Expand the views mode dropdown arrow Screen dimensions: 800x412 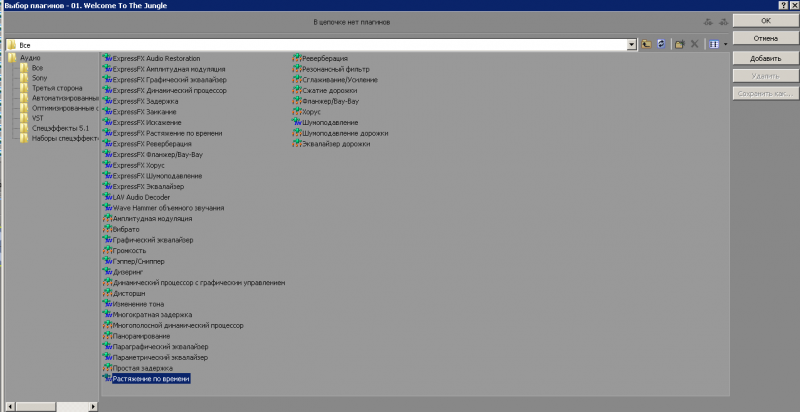(x=725, y=45)
